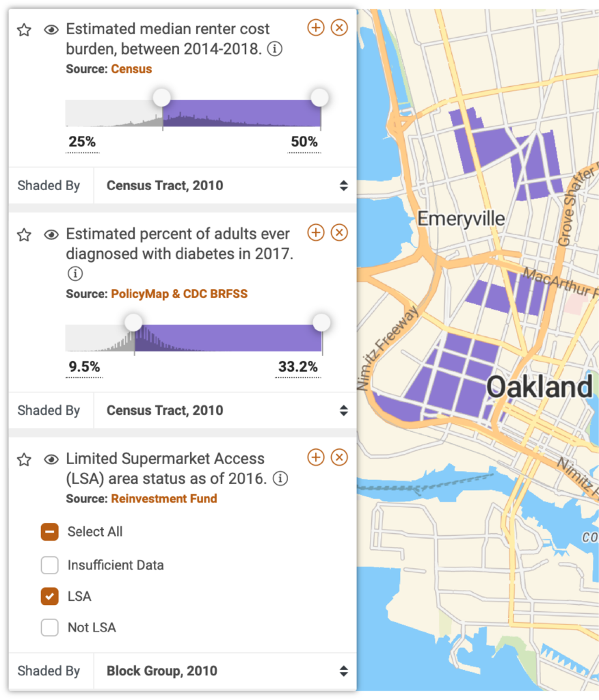Toggle visibility of the diabetes layer
This screenshot has width=599, height=700.
pyautogui.click(x=51, y=235)
